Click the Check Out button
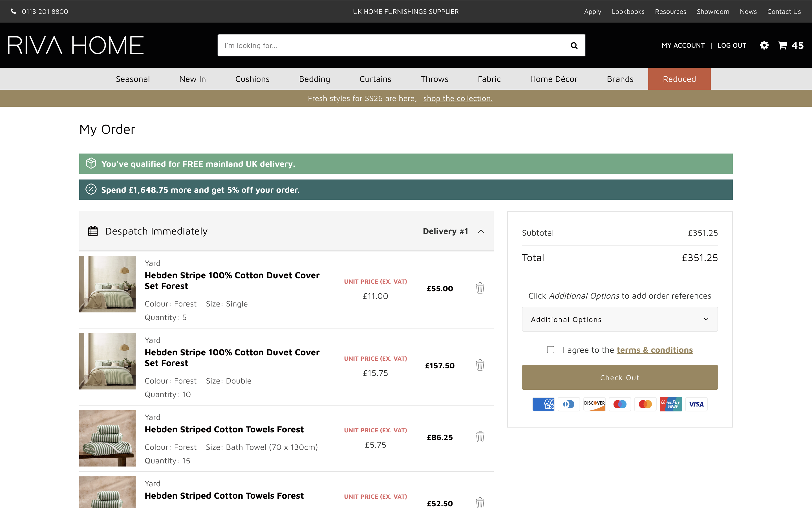 point(619,377)
